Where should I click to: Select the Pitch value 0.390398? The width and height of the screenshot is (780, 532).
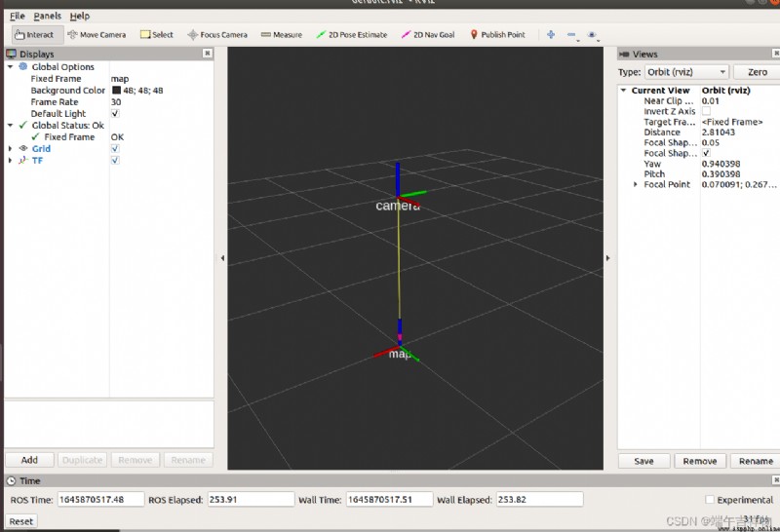721,174
